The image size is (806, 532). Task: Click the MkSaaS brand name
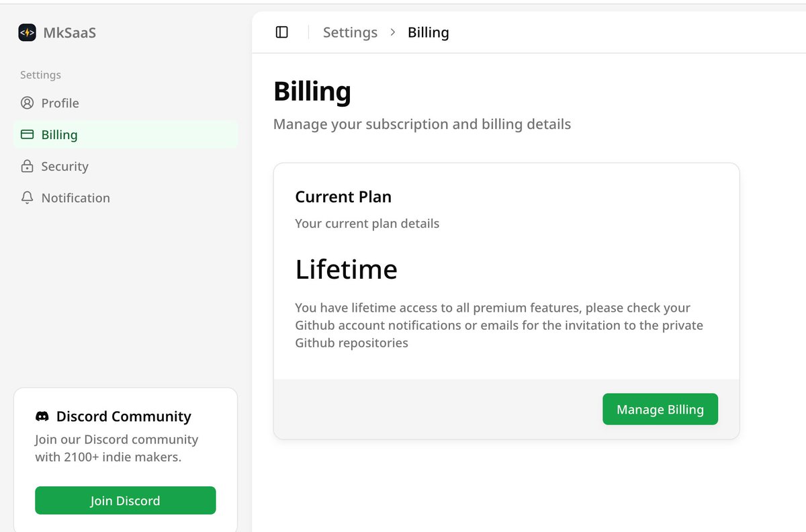click(x=69, y=32)
